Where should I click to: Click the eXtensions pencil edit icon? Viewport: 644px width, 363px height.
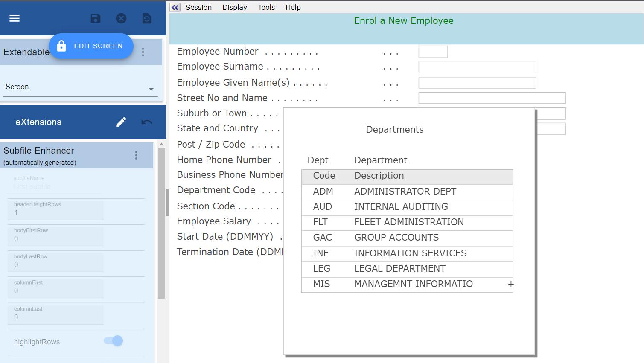tap(121, 122)
